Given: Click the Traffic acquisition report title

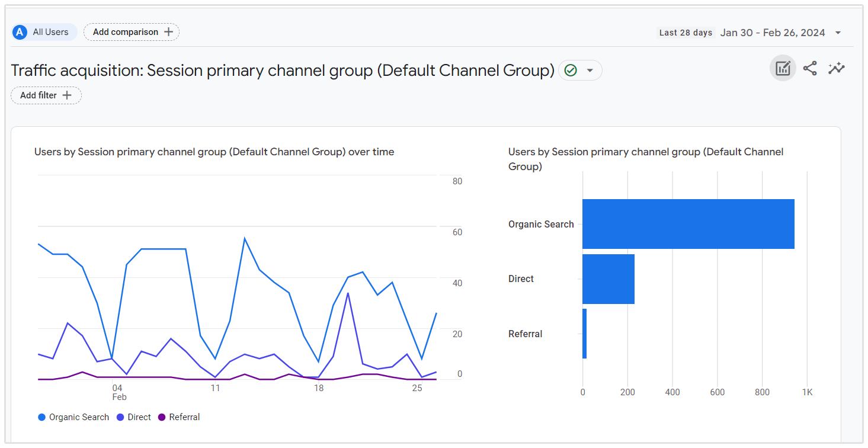Looking at the screenshot, I should point(283,71).
